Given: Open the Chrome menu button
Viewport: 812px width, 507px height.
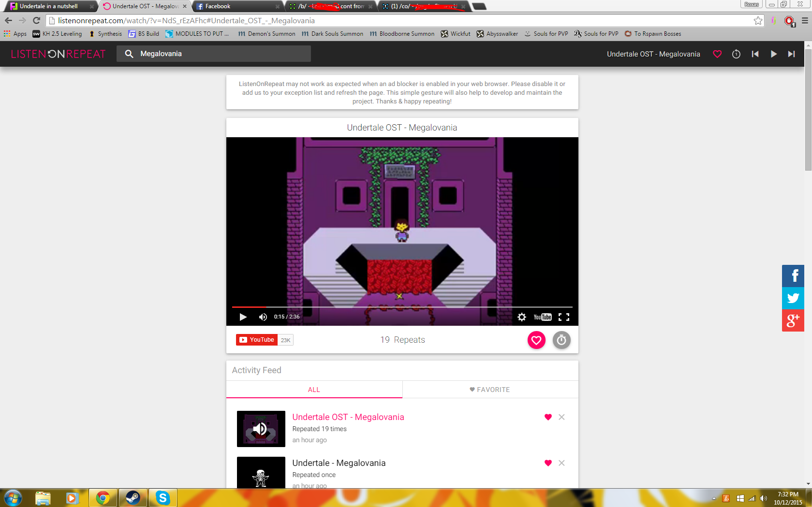Looking at the screenshot, I should point(805,21).
